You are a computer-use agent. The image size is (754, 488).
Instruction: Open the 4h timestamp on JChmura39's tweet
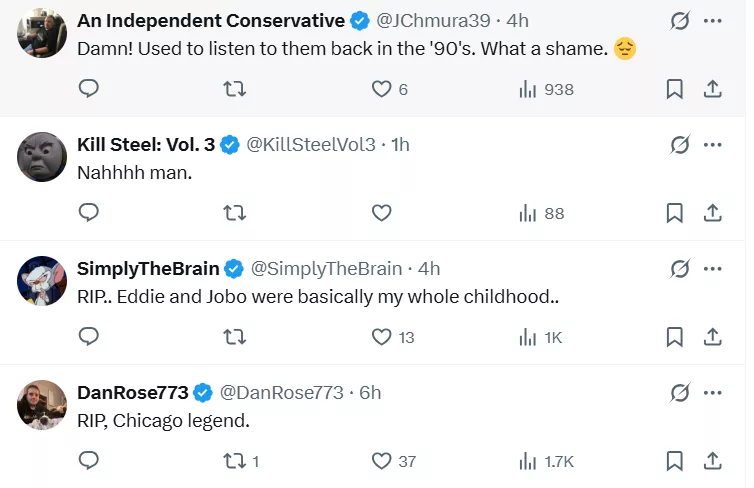[519, 20]
